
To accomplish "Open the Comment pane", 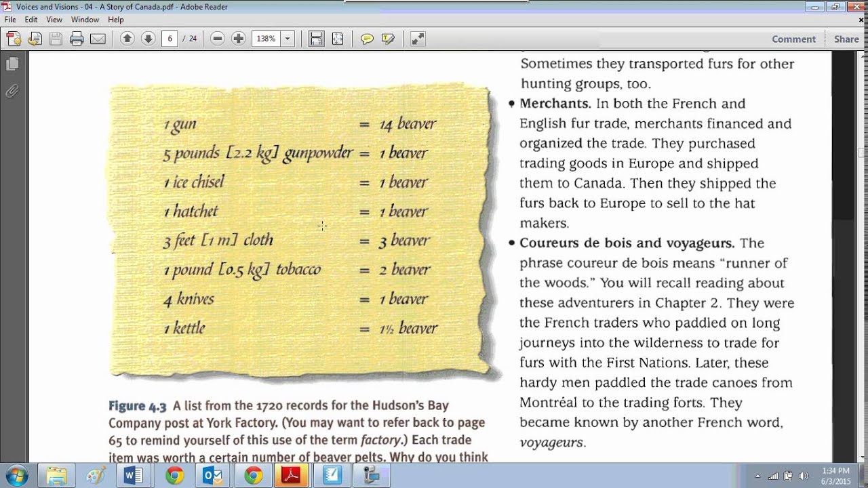I will tap(793, 39).
